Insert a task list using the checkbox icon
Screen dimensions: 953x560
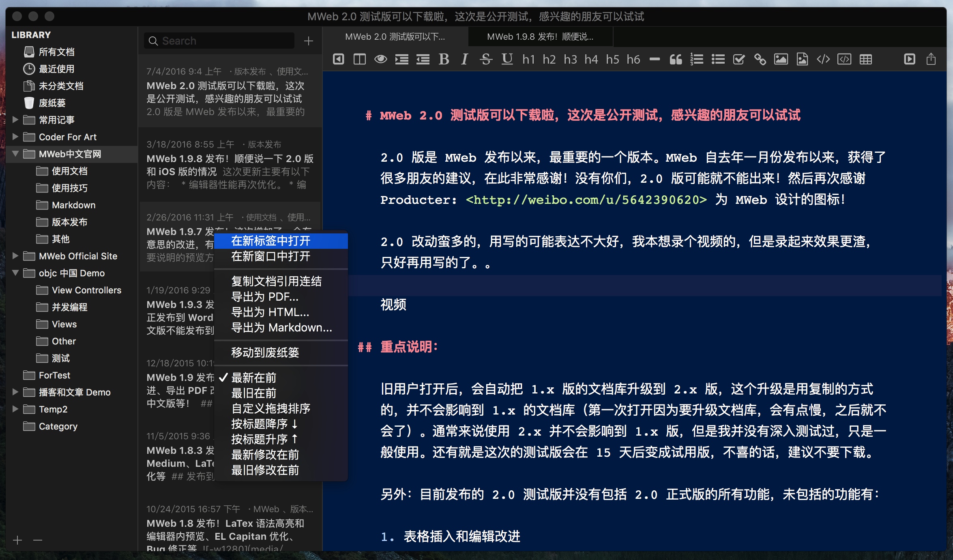739,60
